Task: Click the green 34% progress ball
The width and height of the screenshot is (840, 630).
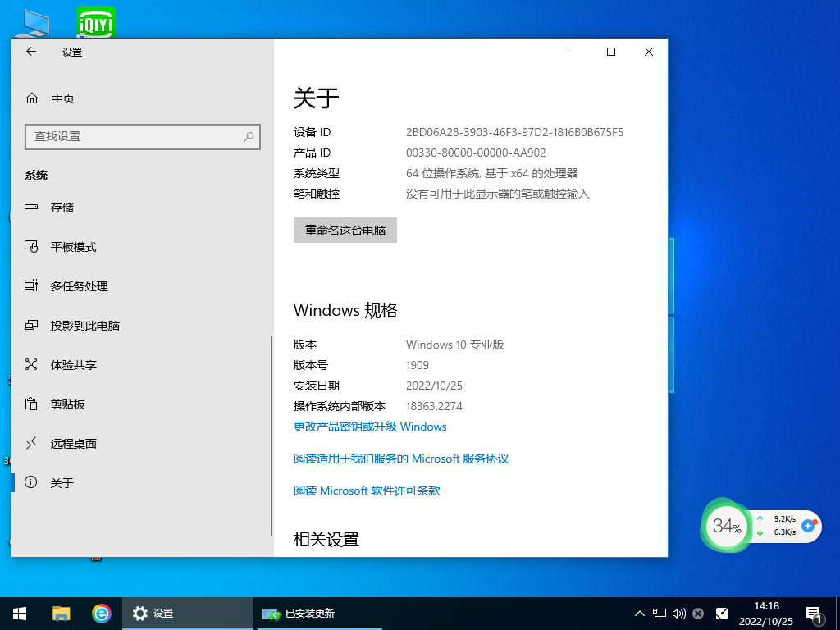Action: (726, 526)
